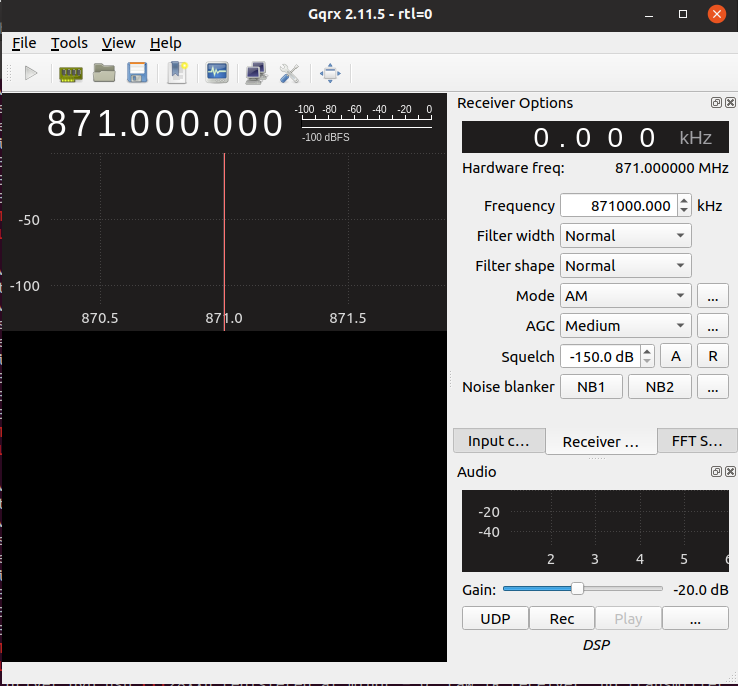Open the Tools menu
738x686 pixels.
[69, 43]
